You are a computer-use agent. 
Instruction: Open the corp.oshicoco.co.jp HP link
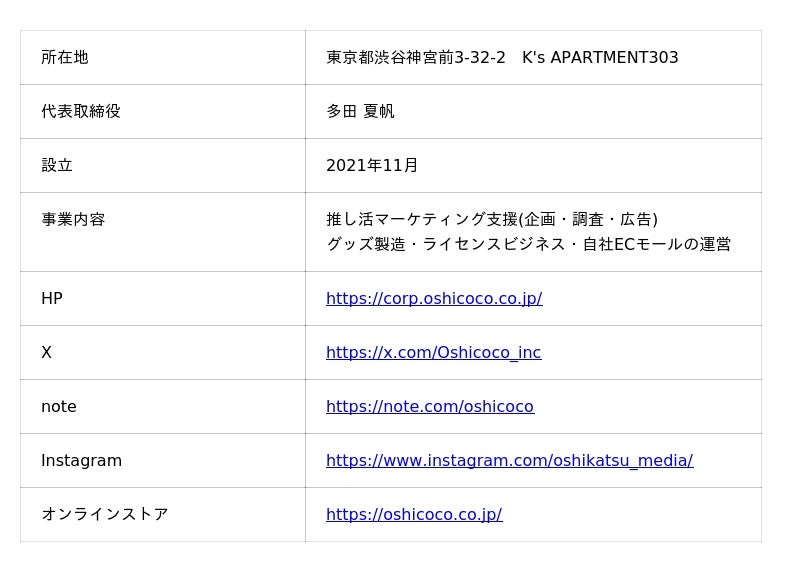(434, 299)
